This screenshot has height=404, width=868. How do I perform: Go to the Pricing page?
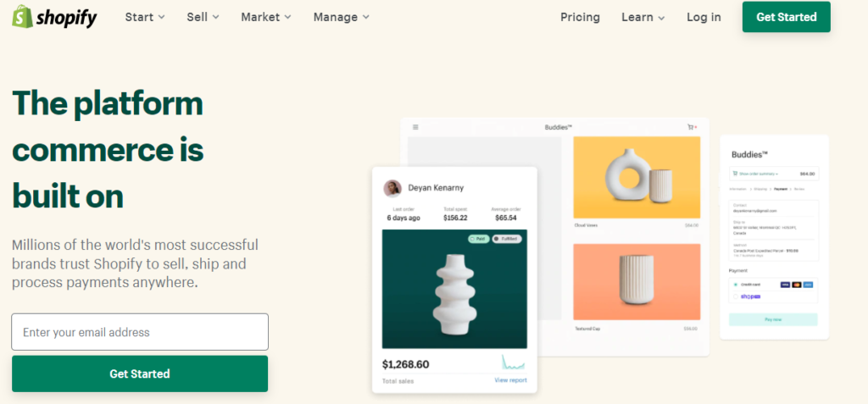[x=580, y=17]
